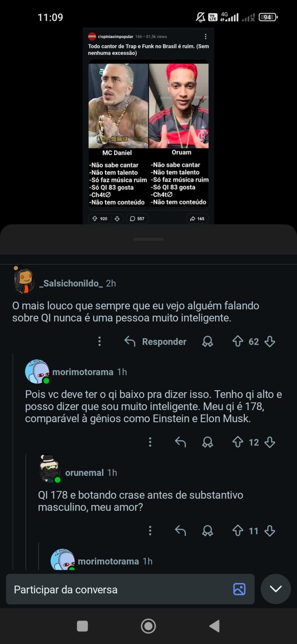
Task: Downvote orunemal's comment
Action: pyautogui.click(x=270, y=531)
